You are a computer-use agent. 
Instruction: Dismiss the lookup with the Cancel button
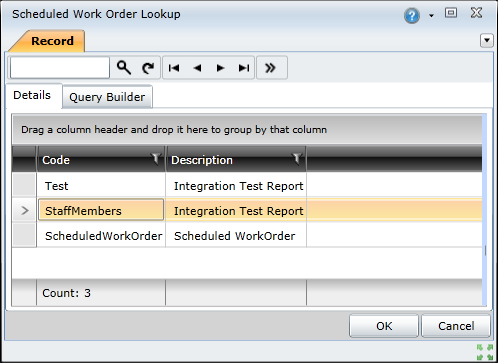point(456,326)
